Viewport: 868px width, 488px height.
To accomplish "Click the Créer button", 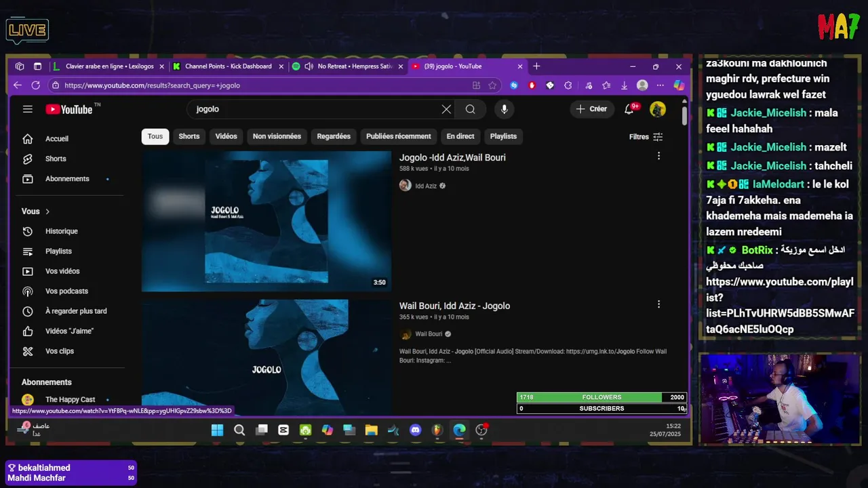I will tap(591, 109).
